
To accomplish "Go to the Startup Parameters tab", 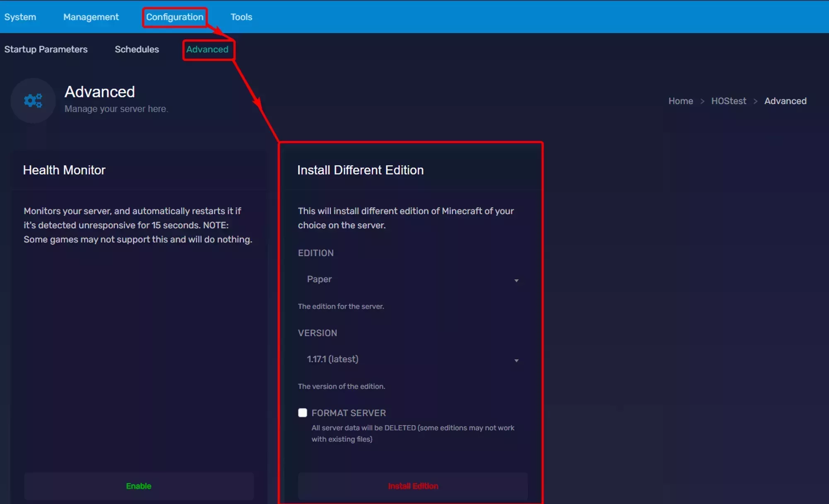I will pos(46,49).
